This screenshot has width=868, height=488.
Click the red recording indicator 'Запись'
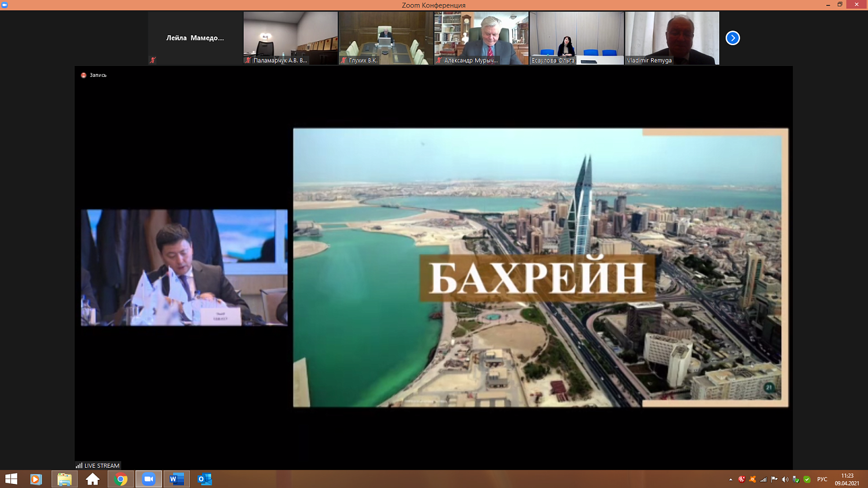pyautogui.click(x=94, y=75)
